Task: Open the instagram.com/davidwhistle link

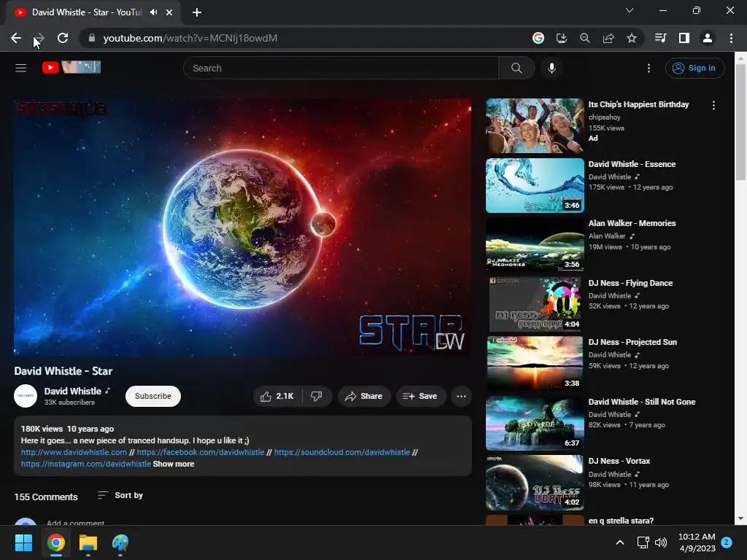Action: (x=86, y=464)
